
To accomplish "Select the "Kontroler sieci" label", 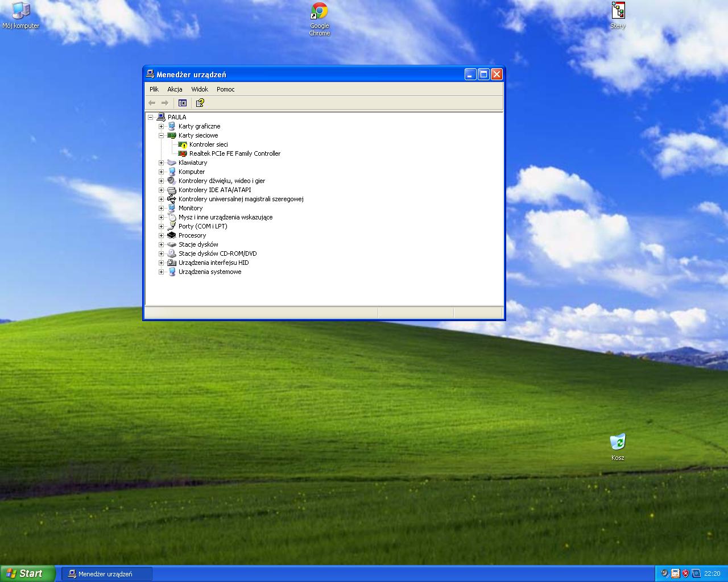I will click(209, 144).
